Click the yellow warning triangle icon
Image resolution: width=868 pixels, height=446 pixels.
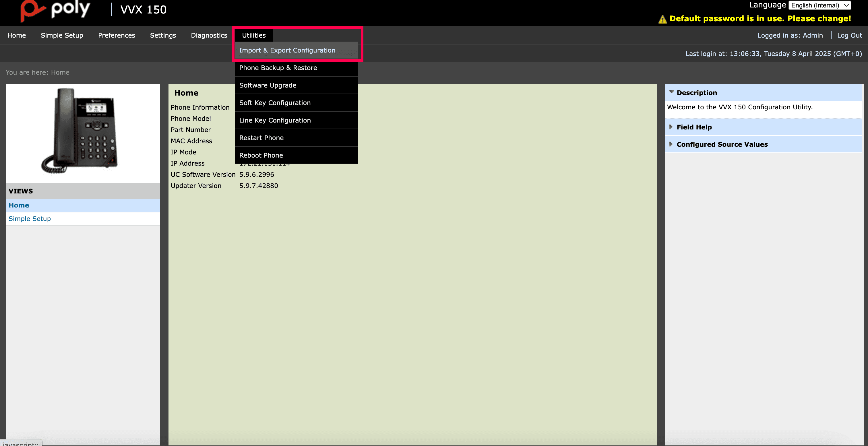click(x=662, y=19)
